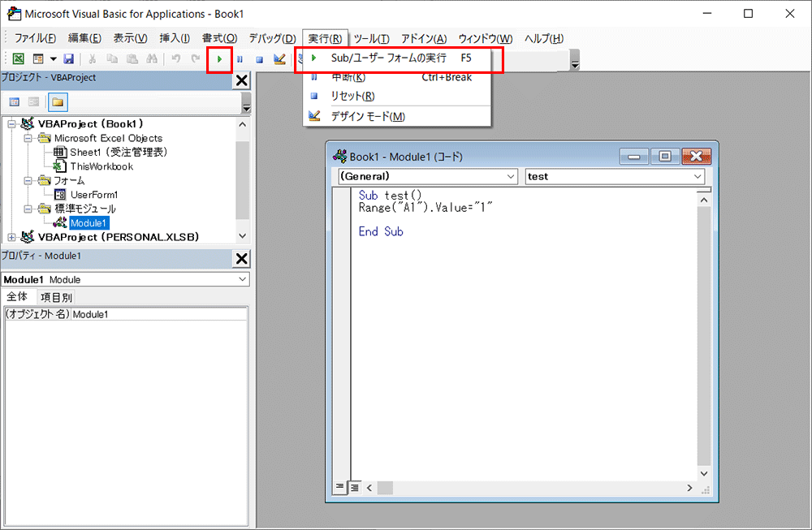
Task: Open the (General) object dropdown
Action: pyautogui.click(x=510, y=176)
